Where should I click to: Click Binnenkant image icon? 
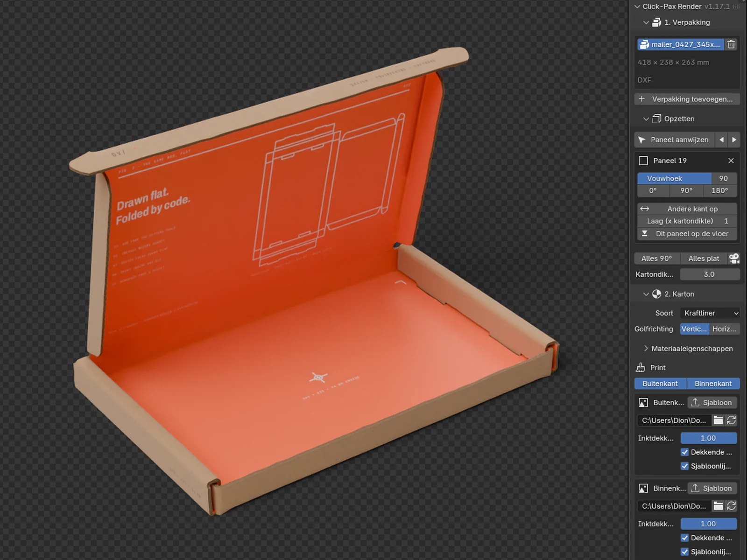point(643,489)
